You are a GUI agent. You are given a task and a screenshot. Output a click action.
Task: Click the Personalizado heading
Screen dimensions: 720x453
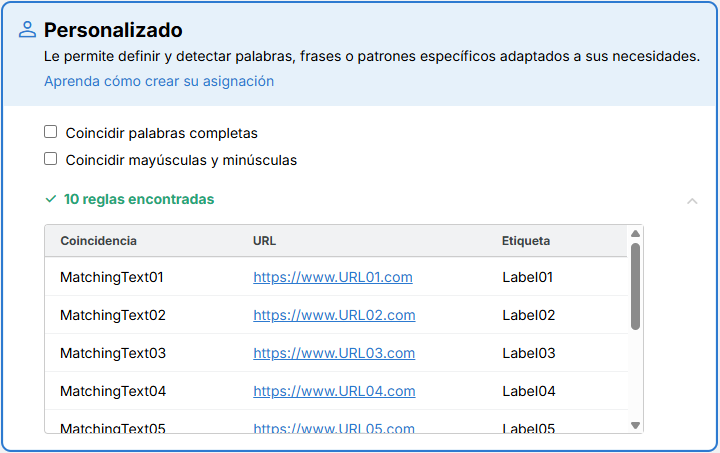113,30
